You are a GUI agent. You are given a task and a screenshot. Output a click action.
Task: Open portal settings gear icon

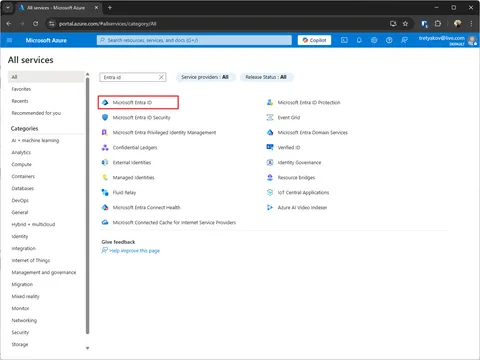pos(374,40)
